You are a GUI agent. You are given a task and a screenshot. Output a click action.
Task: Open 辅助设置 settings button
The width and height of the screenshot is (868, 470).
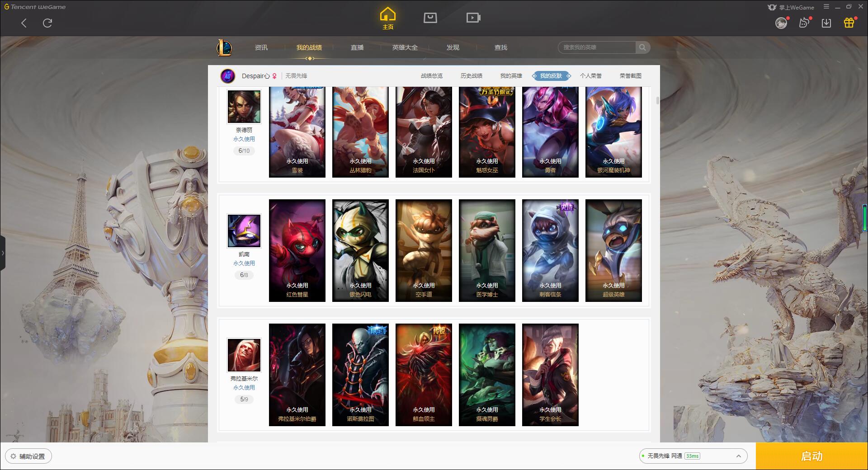click(x=28, y=456)
